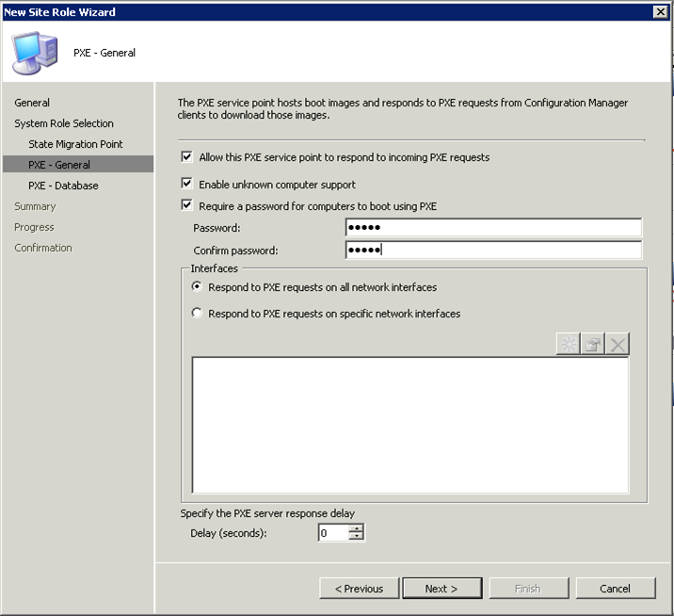This screenshot has width=674, height=616.
Task: Click the 'Specify the PXE server response delay' text
Action: [x=267, y=513]
